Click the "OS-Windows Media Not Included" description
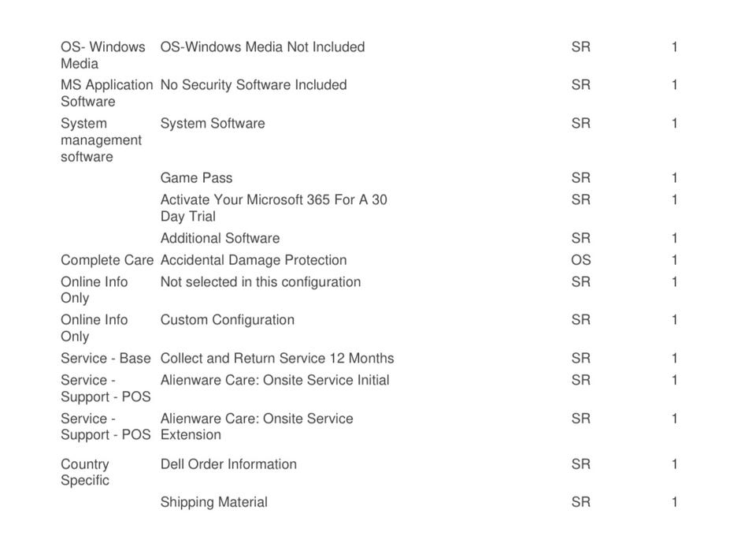The width and height of the screenshot is (756, 536). click(x=262, y=47)
